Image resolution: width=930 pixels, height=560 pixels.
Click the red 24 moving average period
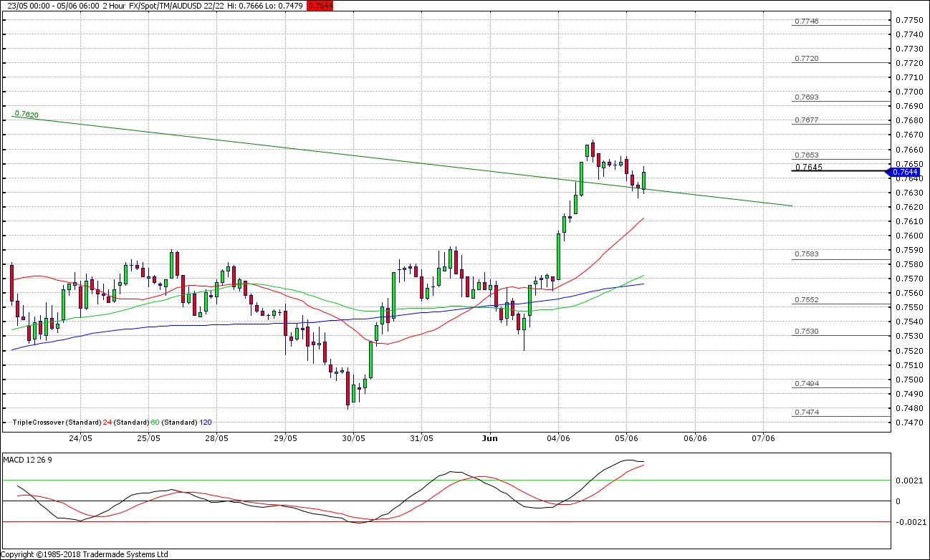[107, 423]
